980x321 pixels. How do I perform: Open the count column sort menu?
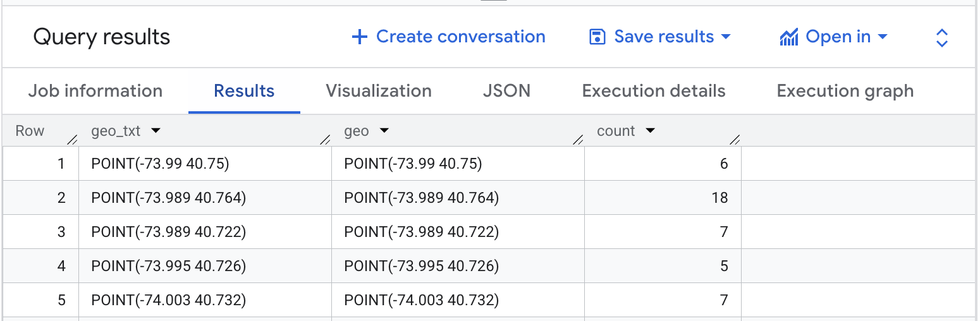pyautogui.click(x=650, y=131)
